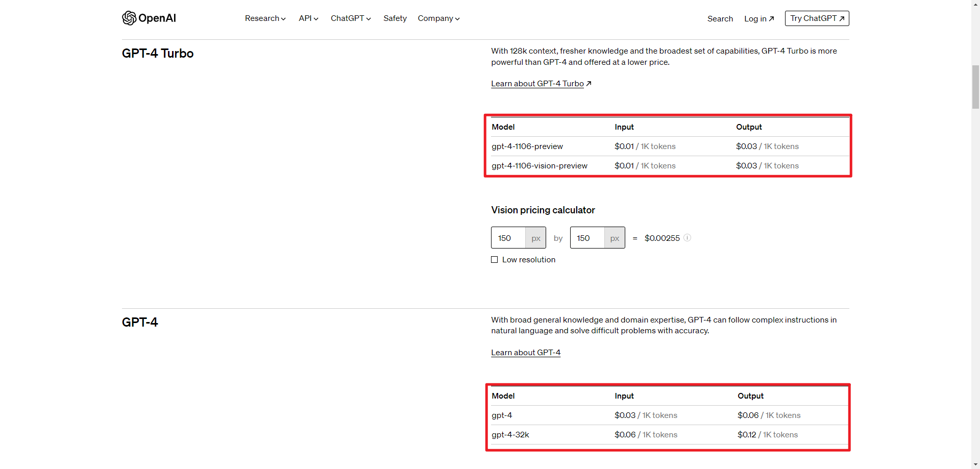
Task: Click the OpenAI logo
Action: tap(149, 18)
